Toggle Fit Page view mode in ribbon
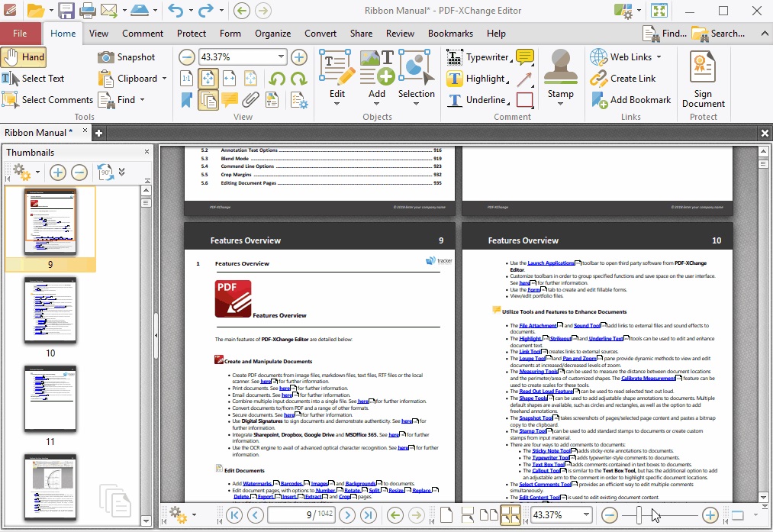 (208, 79)
